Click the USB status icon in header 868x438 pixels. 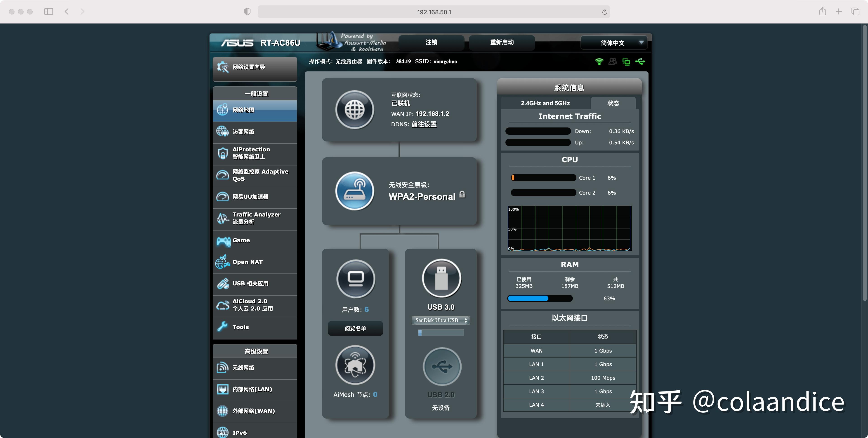point(640,61)
